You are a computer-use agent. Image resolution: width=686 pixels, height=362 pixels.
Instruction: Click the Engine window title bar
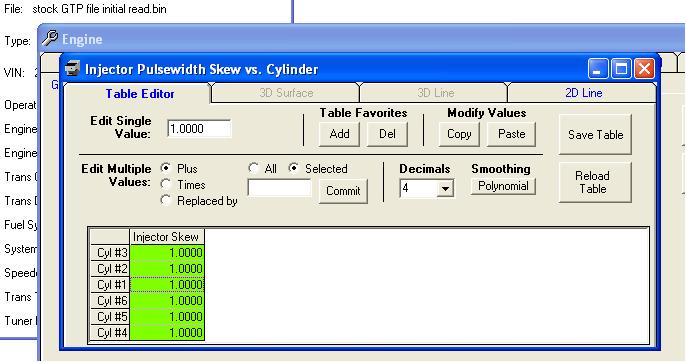[362, 39]
